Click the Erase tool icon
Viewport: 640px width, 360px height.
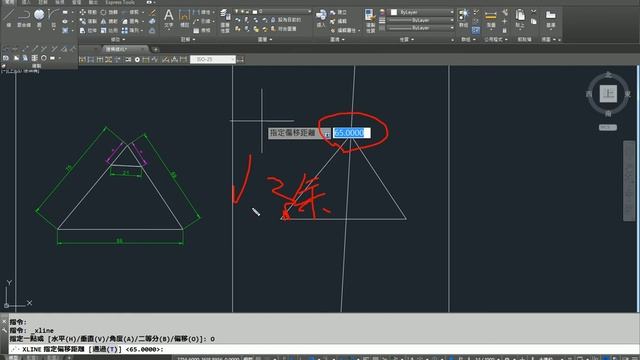pos(152,12)
